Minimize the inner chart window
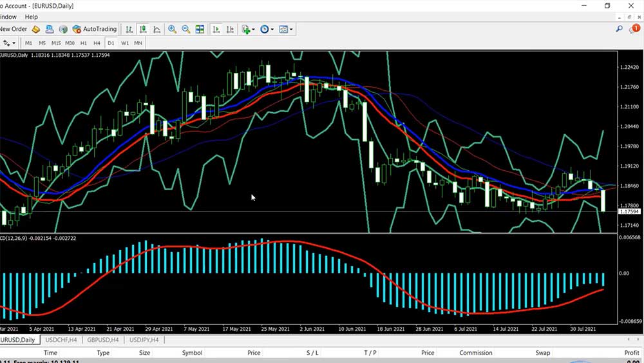Viewport: 644px width, 363px height. coord(620,17)
